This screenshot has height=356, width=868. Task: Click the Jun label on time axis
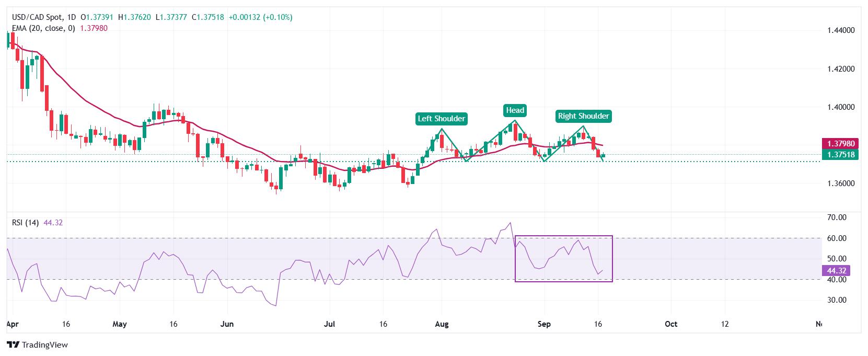[x=227, y=324]
